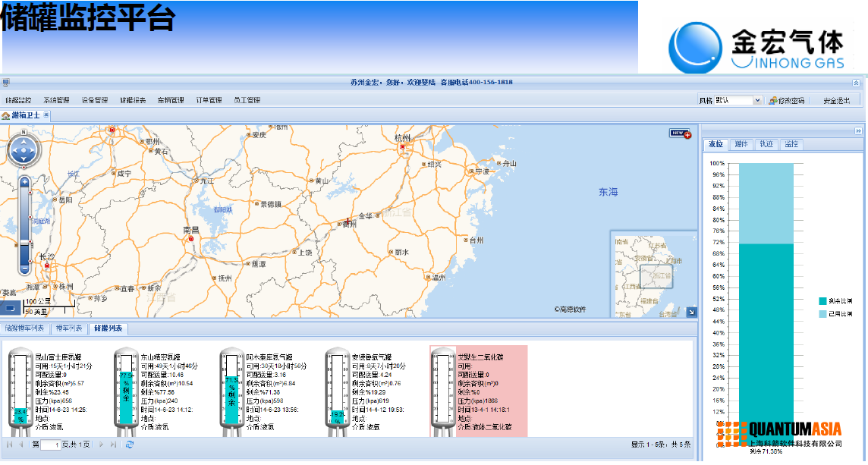Click the blue monitor icon at map bottom-left
Image resolution: width=868 pixels, height=465 pixels.
tap(11, 308)
